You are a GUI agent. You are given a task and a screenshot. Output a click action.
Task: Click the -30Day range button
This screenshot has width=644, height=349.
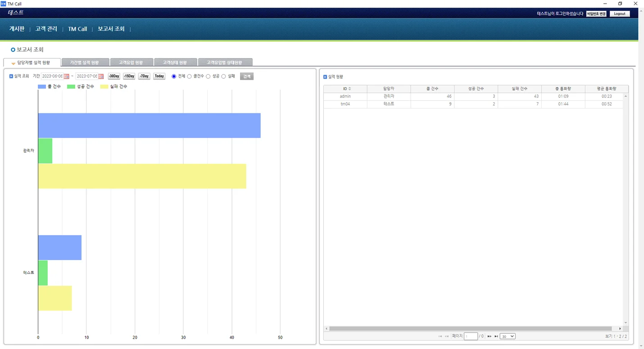(114, 76)
